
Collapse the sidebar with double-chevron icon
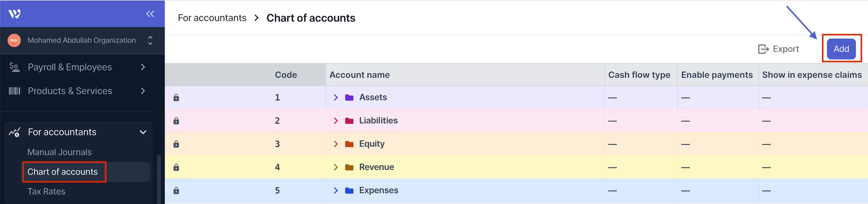point(150,14)
